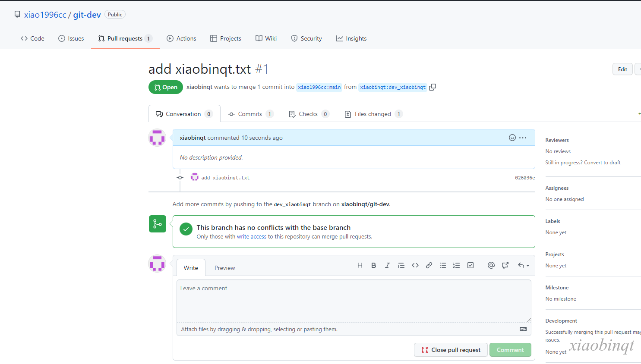Viewport: 641px width, 364px height.
Task: Insert numbered list in comment toolbar
Action: [457, 265]
